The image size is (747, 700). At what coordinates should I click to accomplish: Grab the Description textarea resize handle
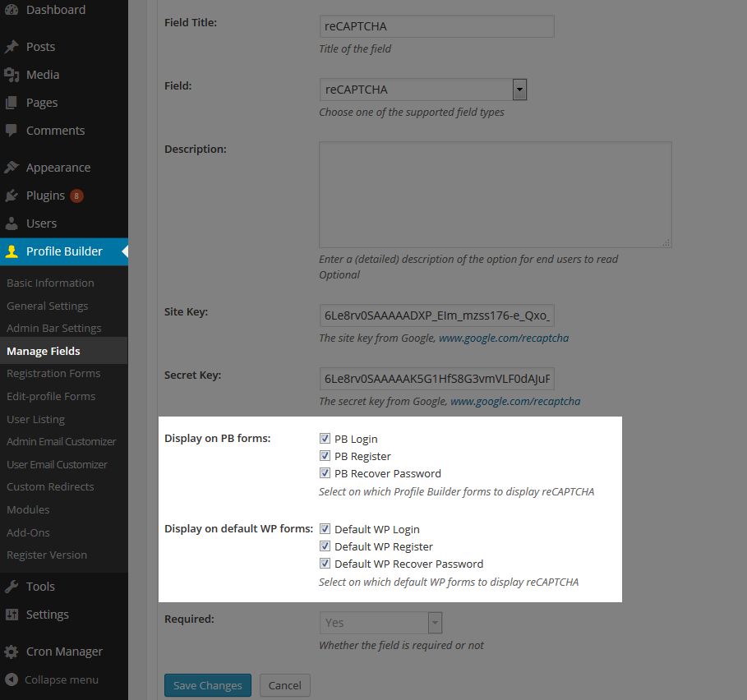[666, 242]
